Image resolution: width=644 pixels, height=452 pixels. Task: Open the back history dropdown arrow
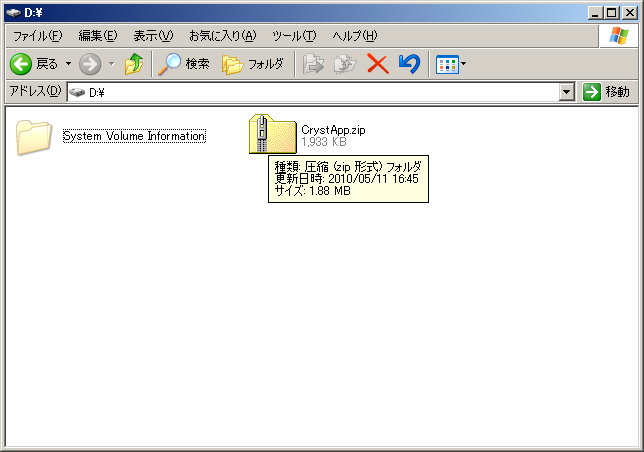[x=69, y=64]
